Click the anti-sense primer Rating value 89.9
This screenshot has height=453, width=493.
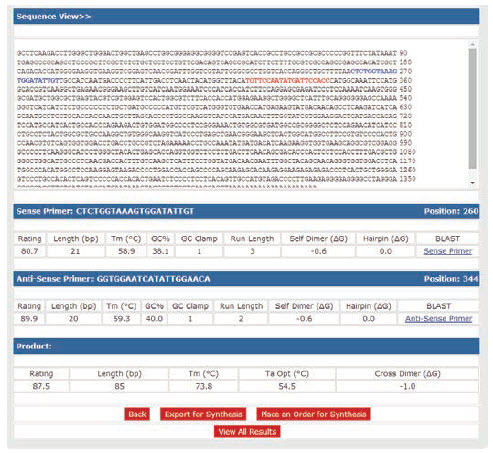pos(29,319)
